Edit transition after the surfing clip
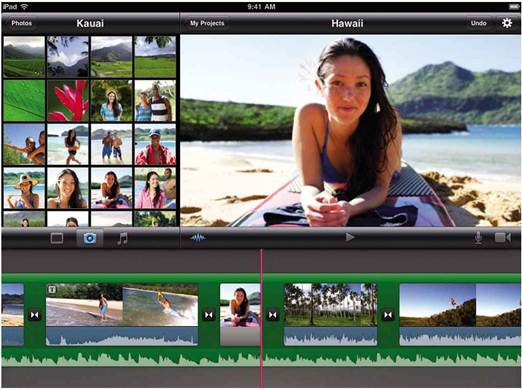 click(209, 315)
